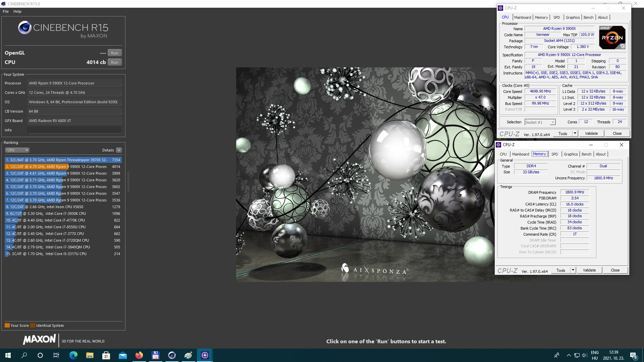This screenshot has width=644, height=362.
Task: Open Socket #1 selection dropdown
Action: coord(540,122)
